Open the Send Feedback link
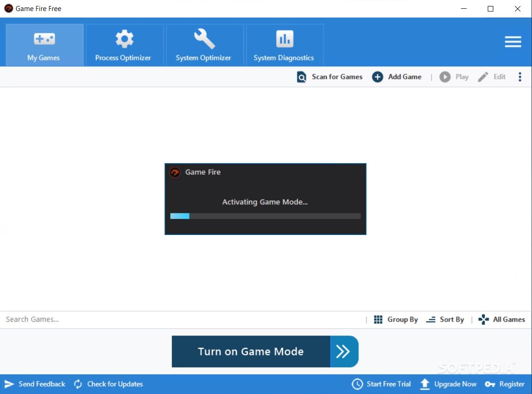This screenshot has height=394, width=532. click(42, 384)
